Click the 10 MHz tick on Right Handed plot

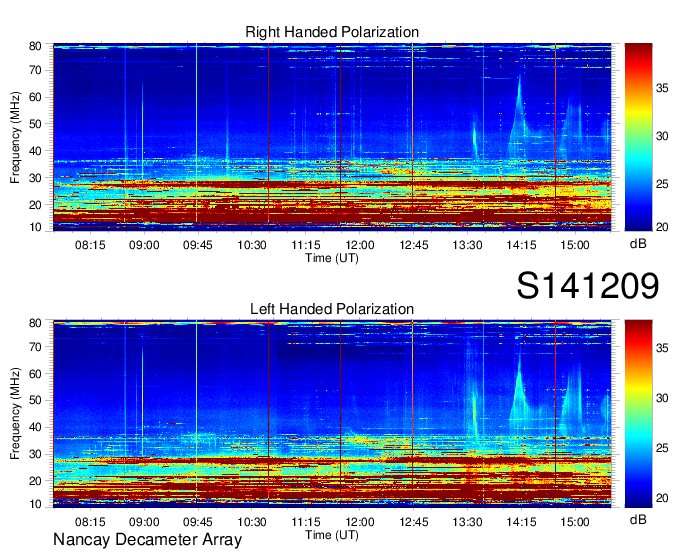[35, 227]
